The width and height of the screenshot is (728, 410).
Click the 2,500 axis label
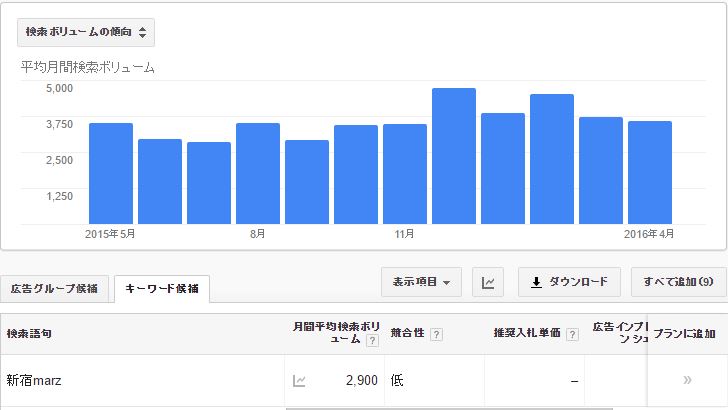tap(59, 160)
